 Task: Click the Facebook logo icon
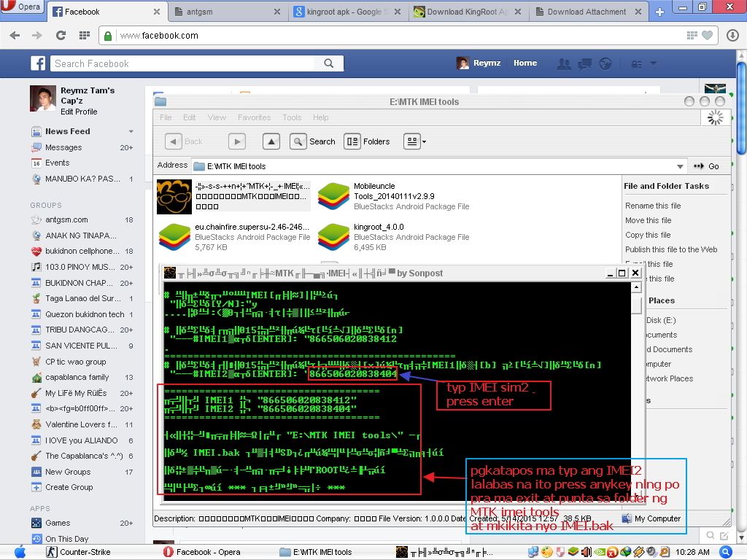pyautogui.click(x=38, y=63)
